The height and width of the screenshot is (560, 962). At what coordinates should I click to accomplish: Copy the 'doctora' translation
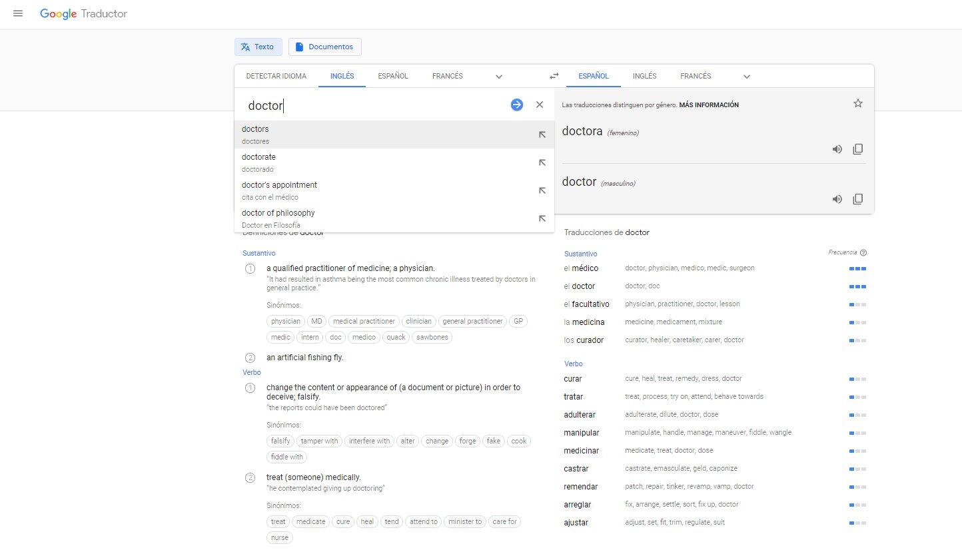coord(857,149)
